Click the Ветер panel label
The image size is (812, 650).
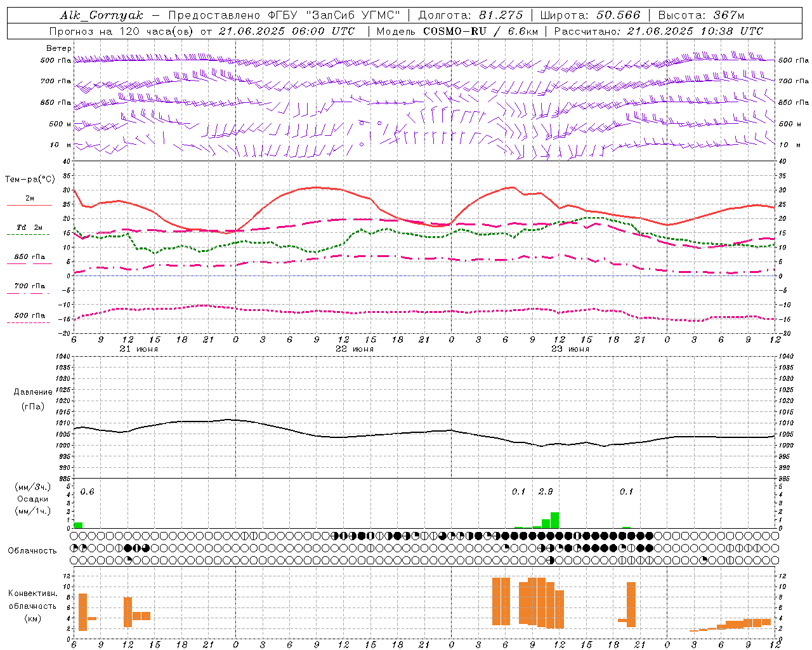coord(59,48)
